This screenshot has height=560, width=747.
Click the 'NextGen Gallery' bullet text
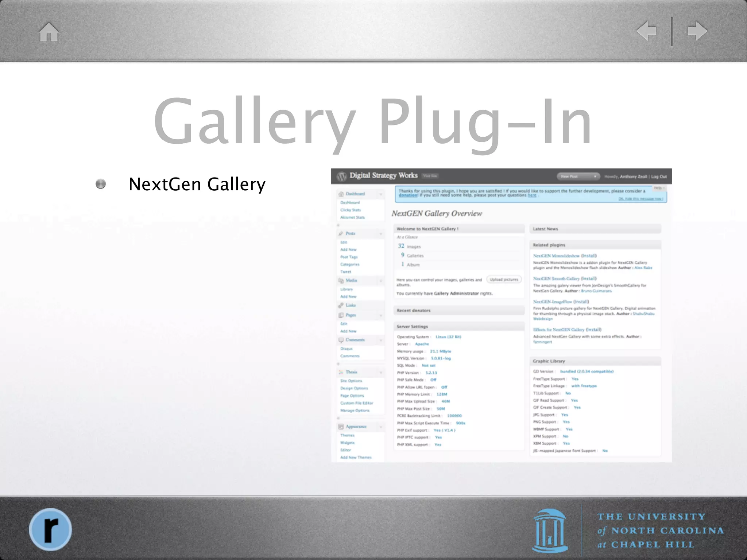197,184
